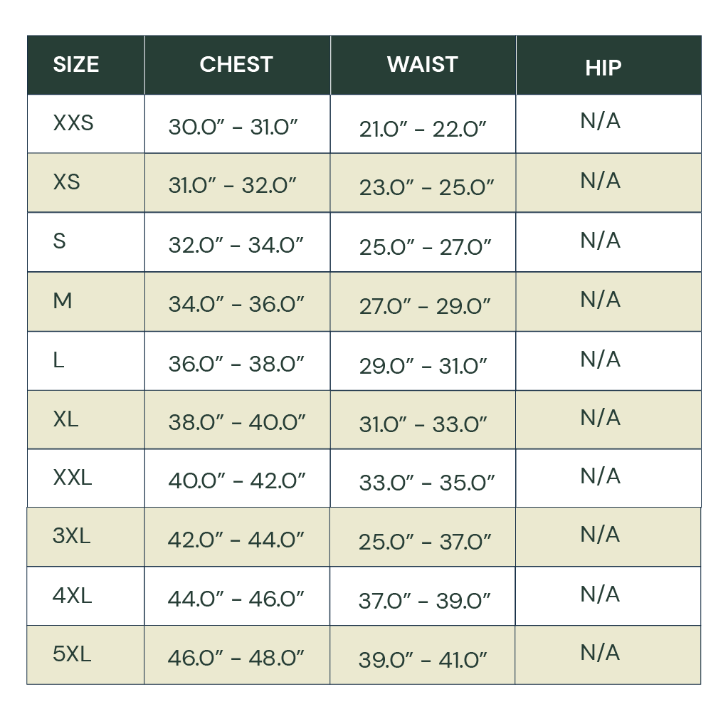Click the 3XL size cell
This screenshot has height=714, width=728.
(x=72, y=536)
